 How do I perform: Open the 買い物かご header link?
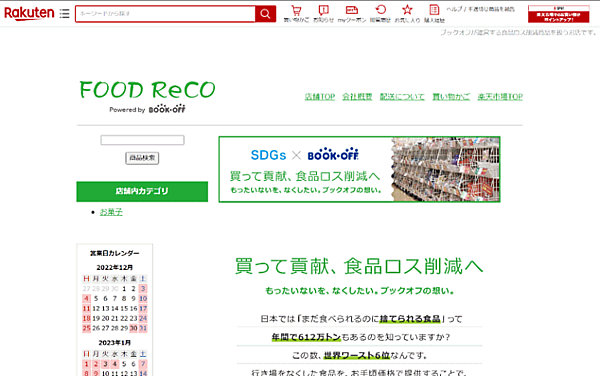451,97
